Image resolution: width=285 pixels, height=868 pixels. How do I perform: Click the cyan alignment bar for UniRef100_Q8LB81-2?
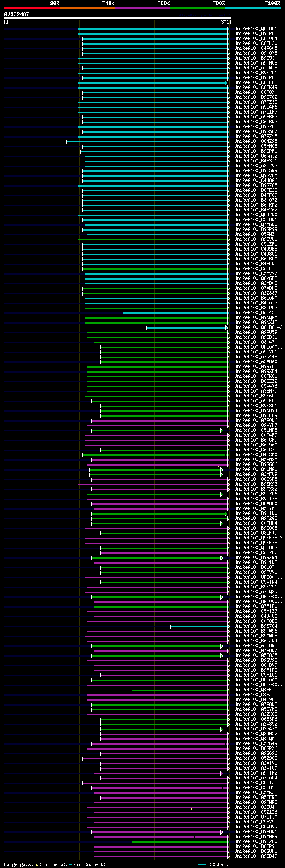point(187,328)
